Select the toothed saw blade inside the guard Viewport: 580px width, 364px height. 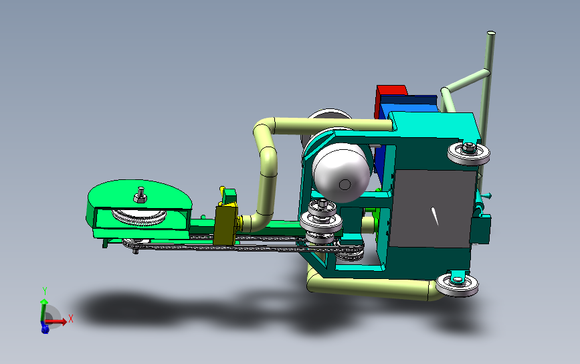[139, 217]
